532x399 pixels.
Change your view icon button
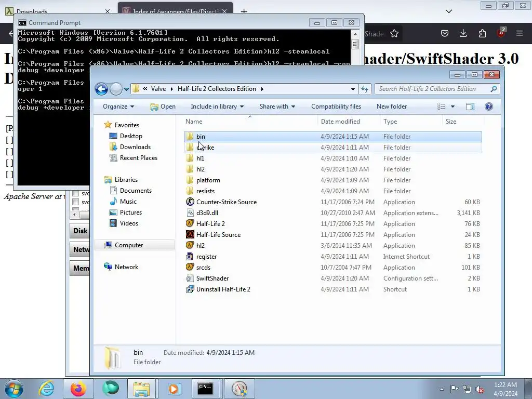[x=442, y=107]
